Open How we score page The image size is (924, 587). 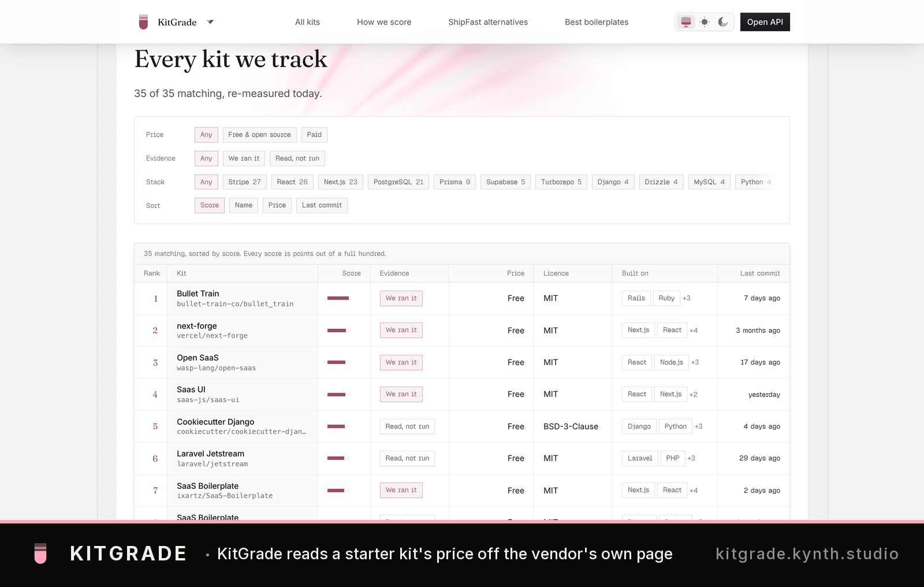(x=384, y=22)
